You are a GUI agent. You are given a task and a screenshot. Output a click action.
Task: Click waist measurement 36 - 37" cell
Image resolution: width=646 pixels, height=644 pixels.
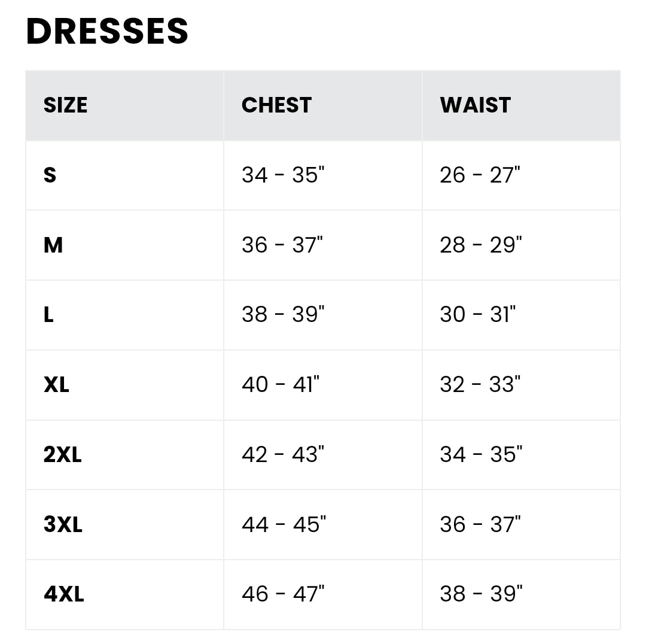click(x=480, y=525)
